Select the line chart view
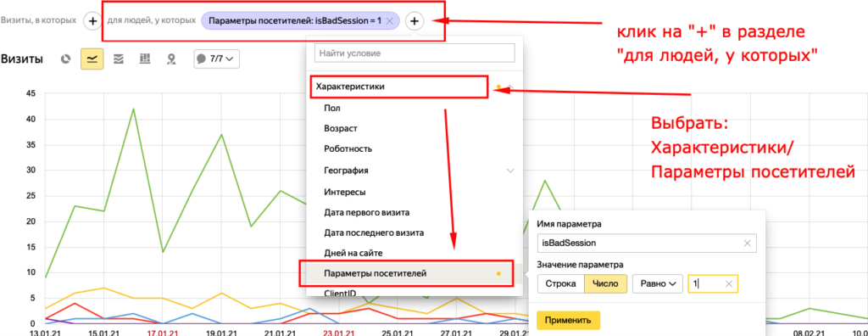This screenshot has height=336, width=868. click(x=92, y=59)
